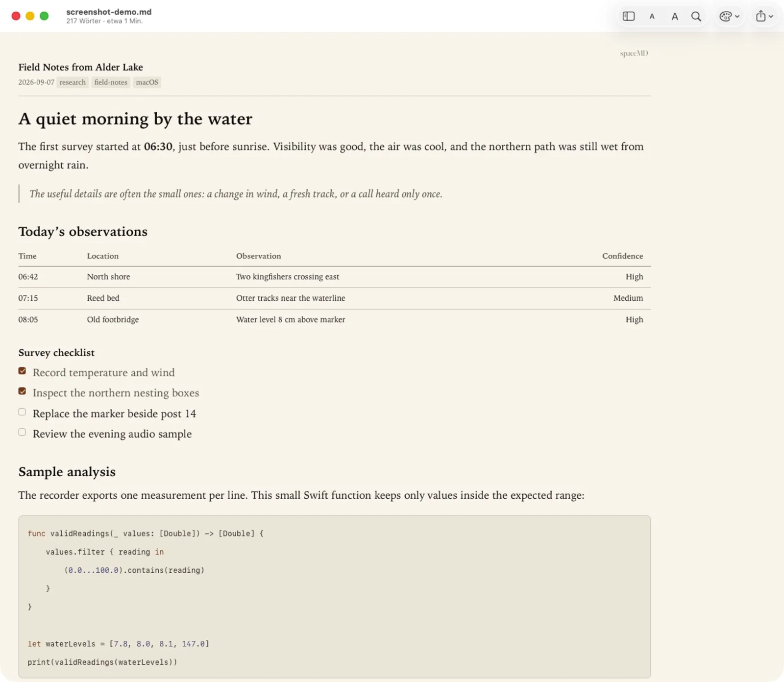The image size is (784, 682).
Task: Minimize the window with yellow button
Action: [x=30, y=16]
